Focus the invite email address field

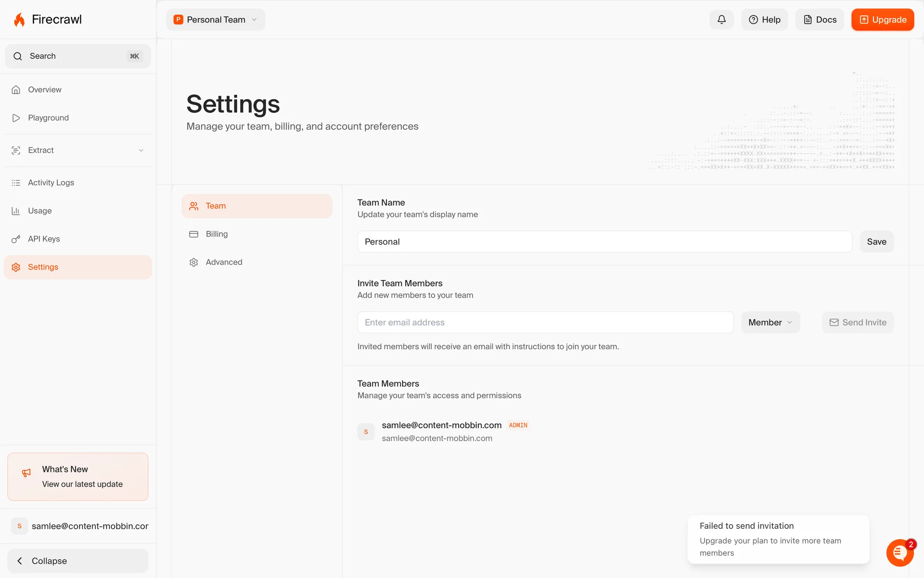[x=545, y=322]
